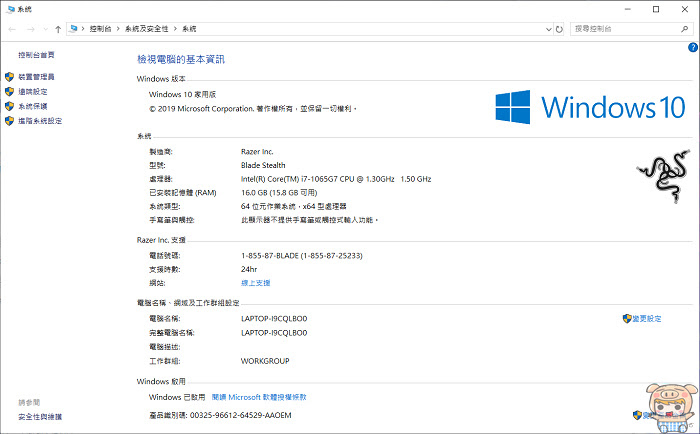Screen dimensions: 700x434
Task: Click the pen and touch info text
Action: (x=309, y=220)
